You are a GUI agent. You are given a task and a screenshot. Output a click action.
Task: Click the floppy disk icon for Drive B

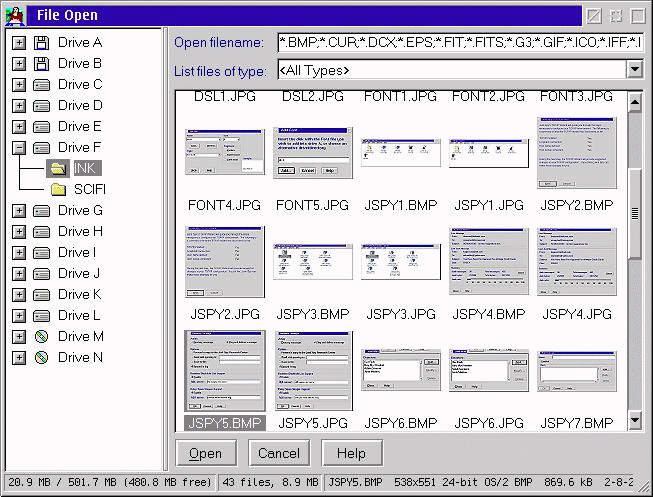(x=41, y=64)
